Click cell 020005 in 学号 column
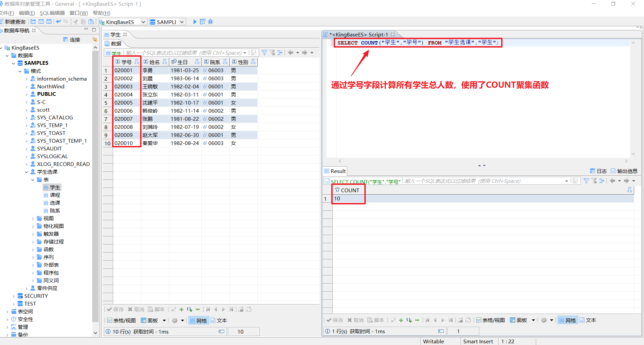The image size is (644, 345). click(x=127, y=103)
